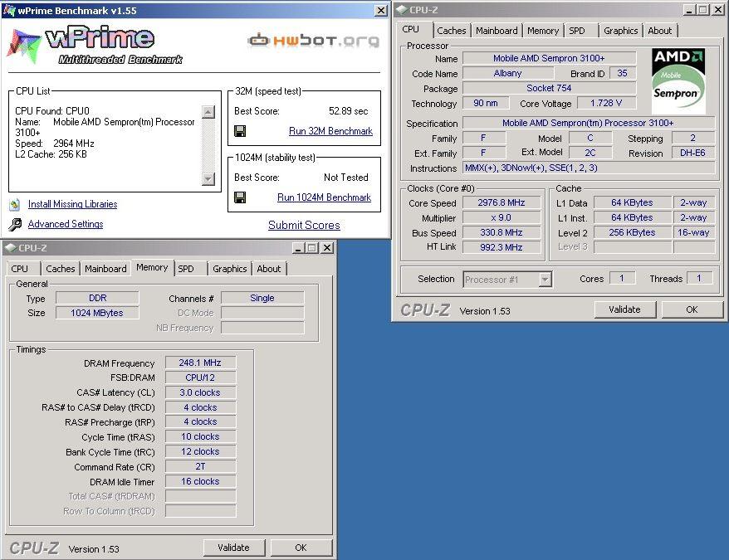Switch to About tab in processor window

coord(660,31)
